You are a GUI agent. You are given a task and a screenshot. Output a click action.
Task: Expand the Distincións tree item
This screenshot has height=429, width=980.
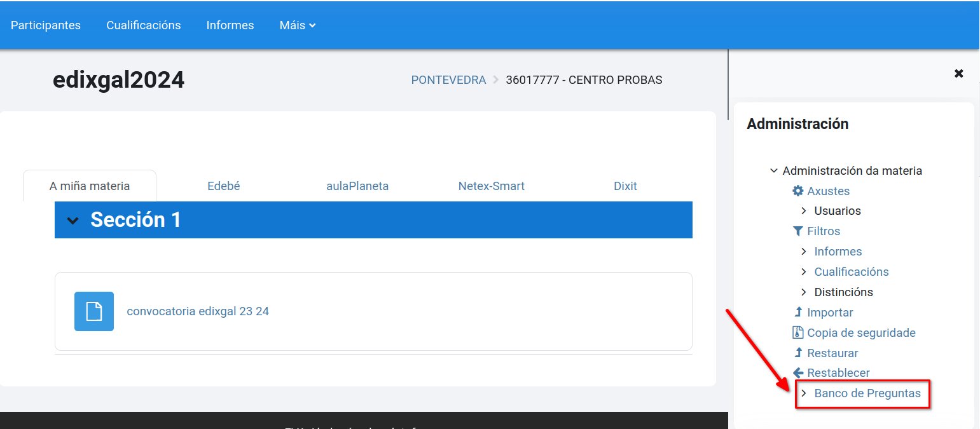(x=804, y=292)
